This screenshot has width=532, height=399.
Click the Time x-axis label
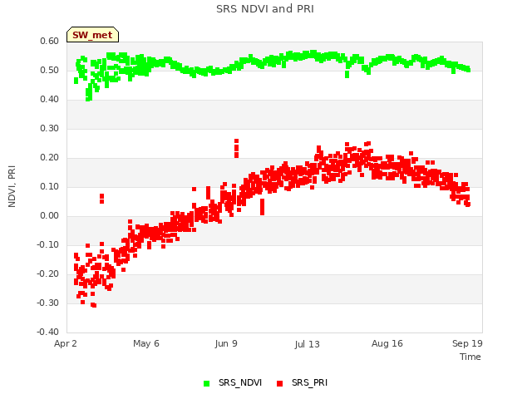point(470,357)
